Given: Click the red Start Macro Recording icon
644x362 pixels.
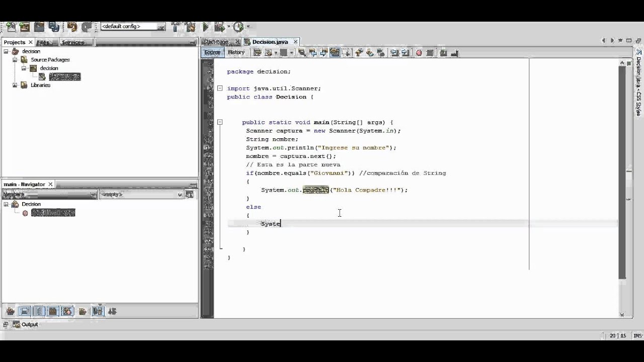Looking at the screenshot, I should click(x=419, y=52).
